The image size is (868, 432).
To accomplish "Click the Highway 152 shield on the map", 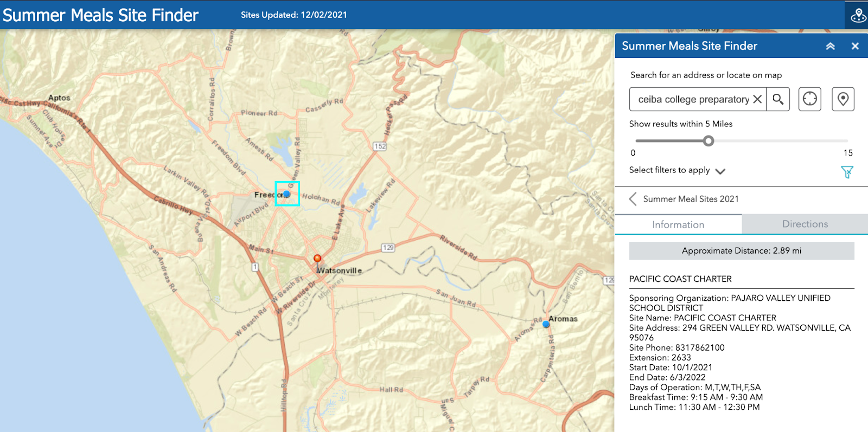I will pyautogui.click(x=380, y=146).
